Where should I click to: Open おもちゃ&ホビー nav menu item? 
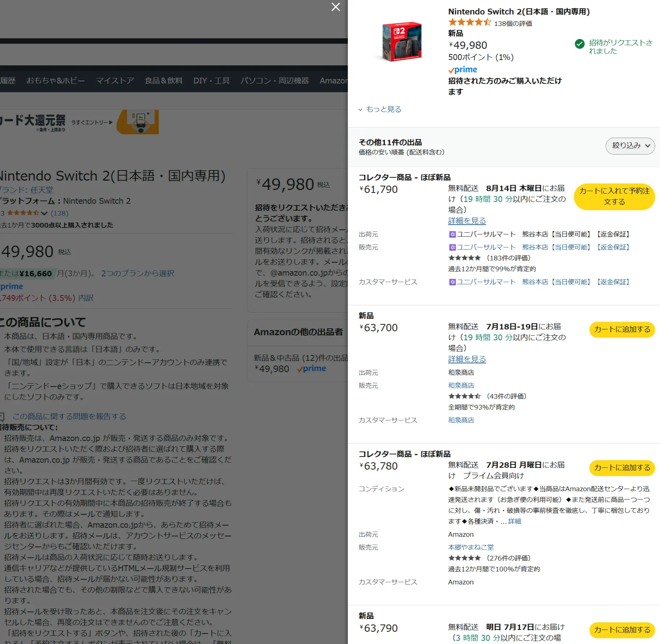55,81
